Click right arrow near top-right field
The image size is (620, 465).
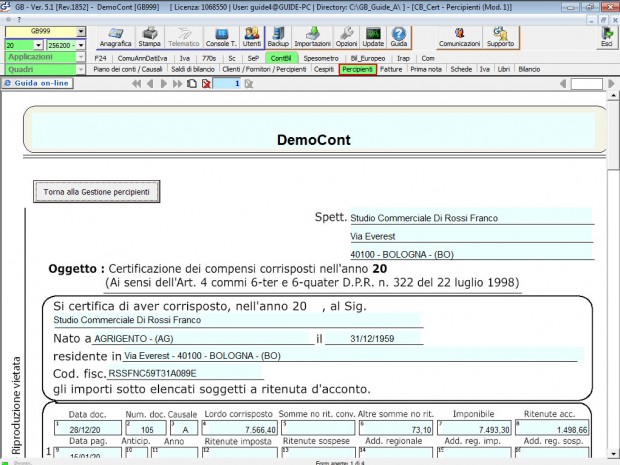point(611,84)
